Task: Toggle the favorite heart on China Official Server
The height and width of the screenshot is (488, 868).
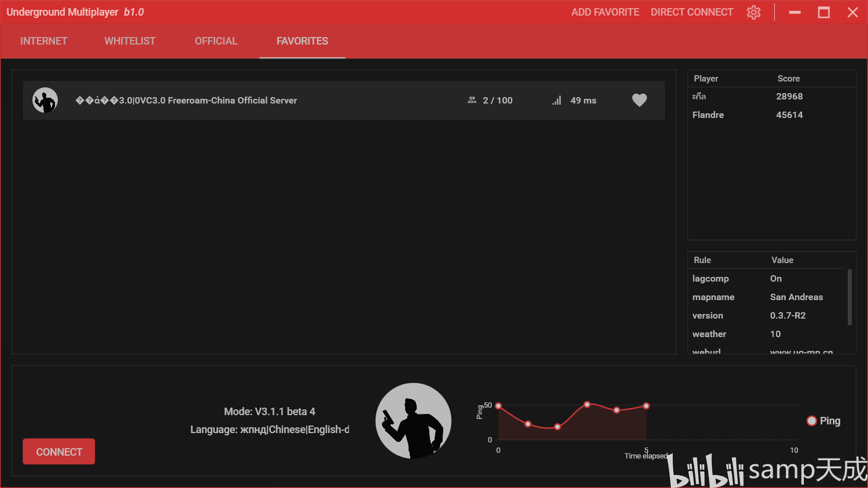Action: pos(639,100)
